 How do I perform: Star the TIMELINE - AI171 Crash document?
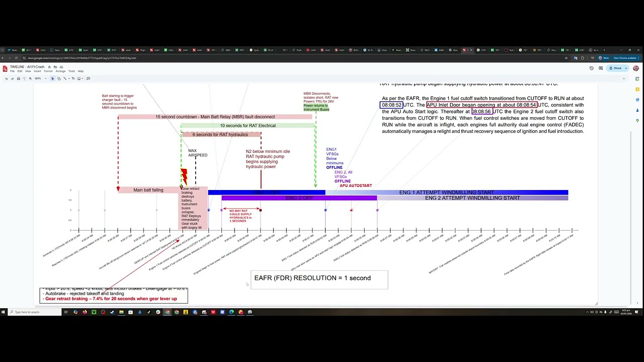(x=49, y=67)
